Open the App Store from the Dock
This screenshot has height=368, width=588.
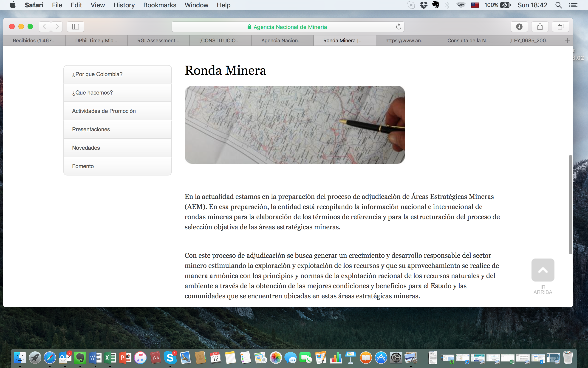pyautogui.click(x=381, y=358)
